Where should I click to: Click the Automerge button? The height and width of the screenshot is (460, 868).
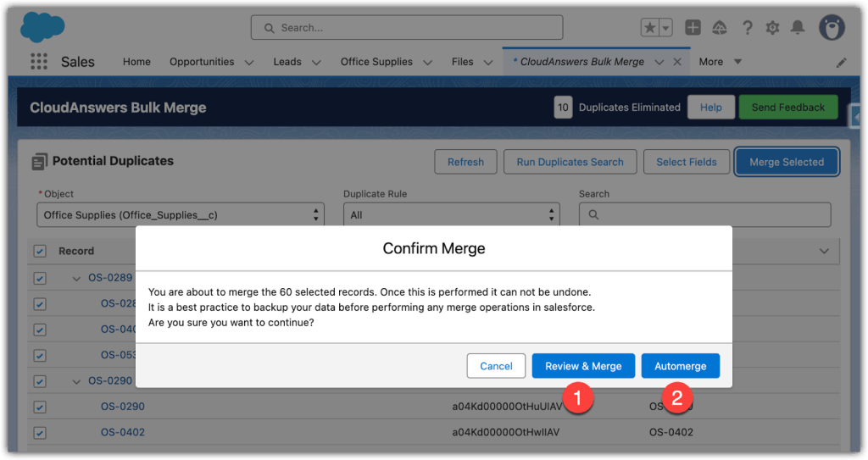(x=680, y=366)
